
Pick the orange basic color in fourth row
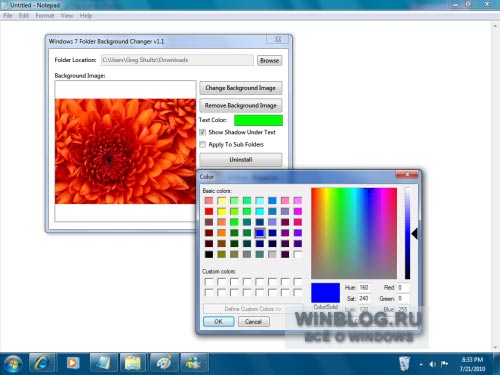222,233
